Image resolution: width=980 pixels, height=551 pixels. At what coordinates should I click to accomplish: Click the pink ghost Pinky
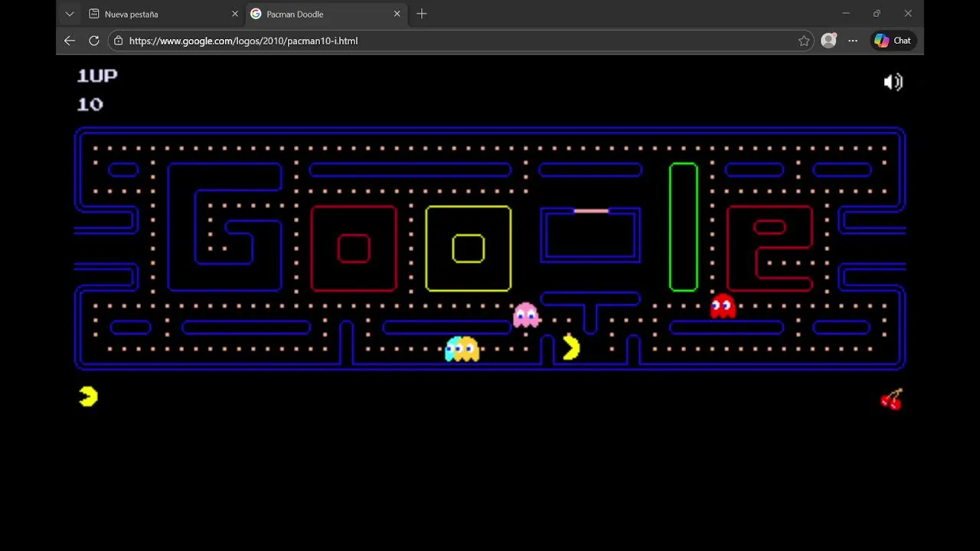(x=526, y=315)
